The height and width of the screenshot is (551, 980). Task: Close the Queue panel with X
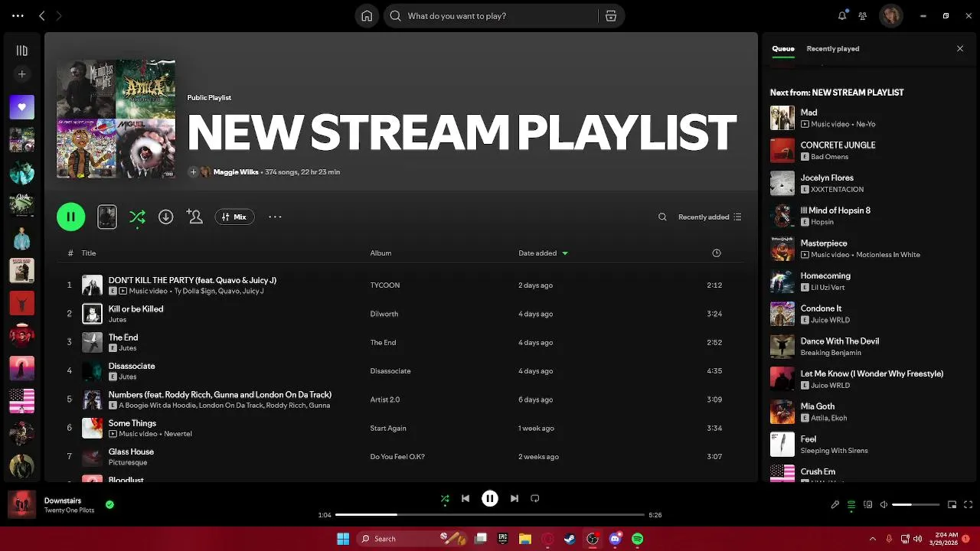point(960,49)
